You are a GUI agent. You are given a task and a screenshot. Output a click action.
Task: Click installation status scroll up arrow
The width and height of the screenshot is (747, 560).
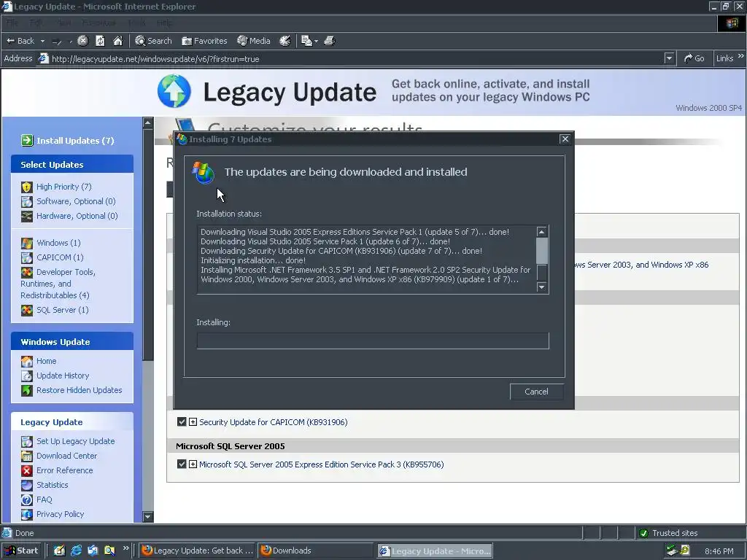point(542,231)
